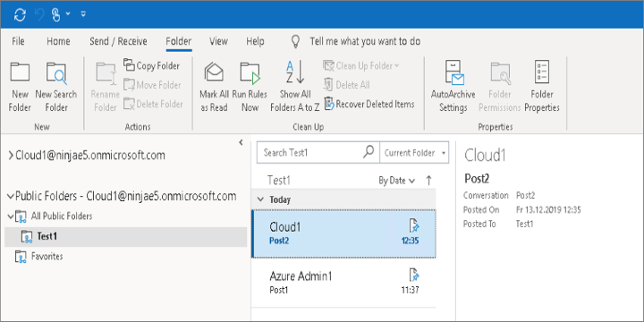Run Rules Now on folder
The height and width of the screenshot is (322, 644).
tap(250, 88)
